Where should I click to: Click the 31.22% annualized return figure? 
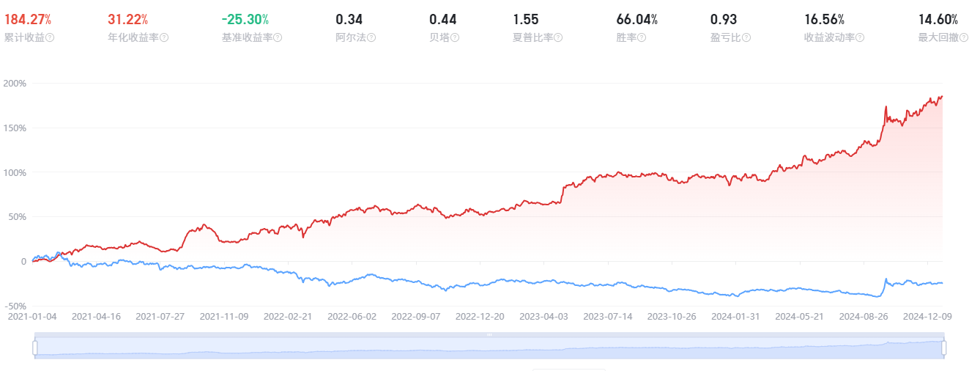127,20
